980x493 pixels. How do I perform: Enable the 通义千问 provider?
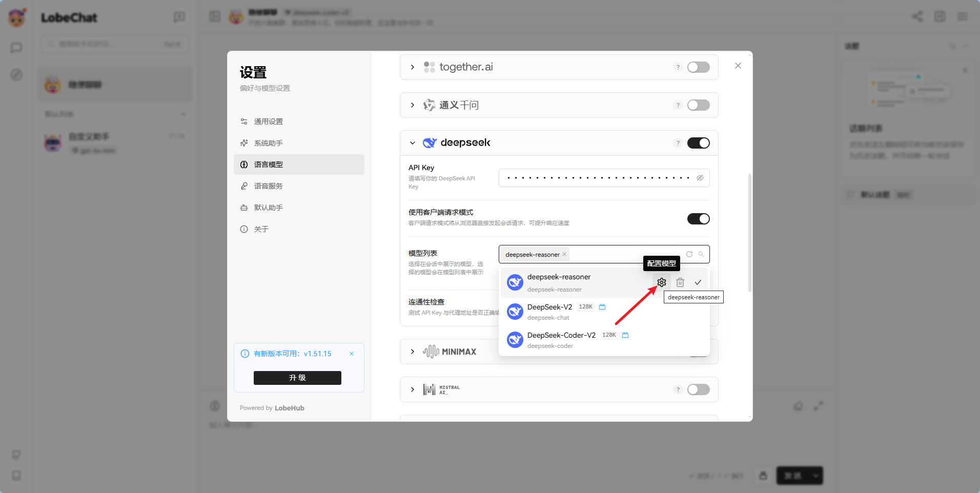click(698, 105)
